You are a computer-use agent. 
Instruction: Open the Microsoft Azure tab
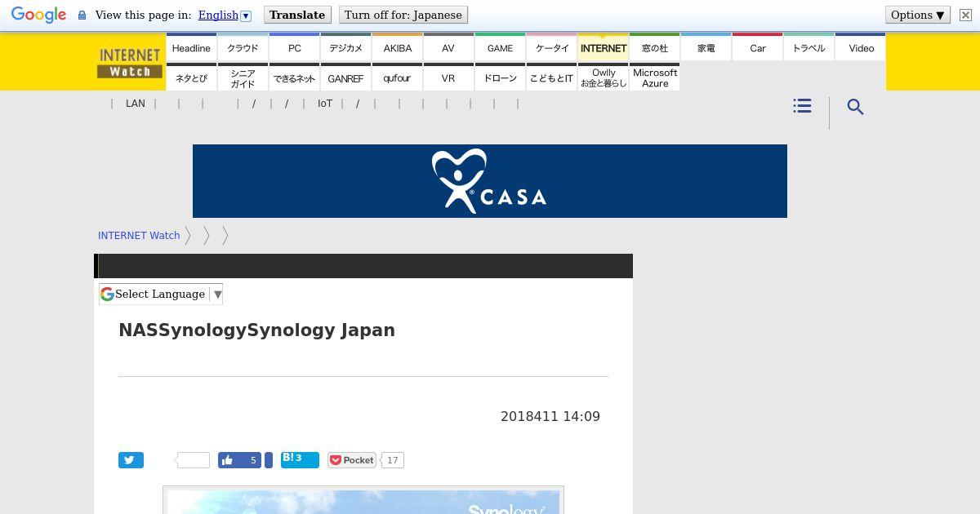point(655,78)
